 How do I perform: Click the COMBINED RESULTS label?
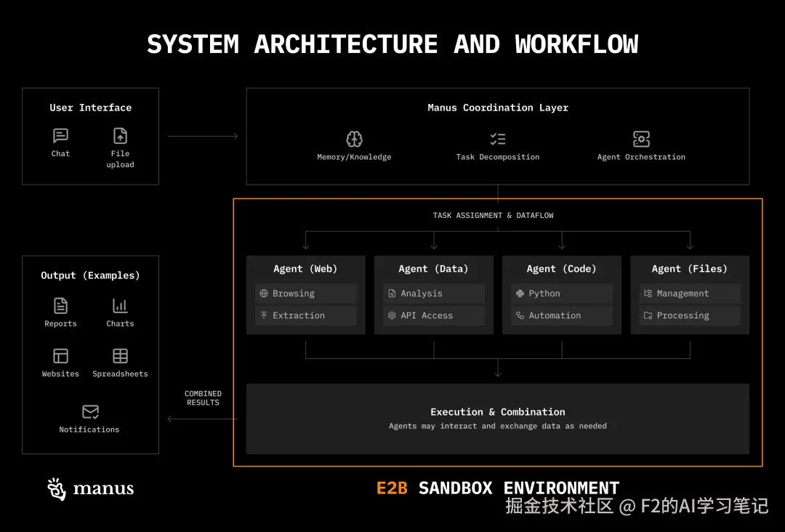tap(203, 398)
